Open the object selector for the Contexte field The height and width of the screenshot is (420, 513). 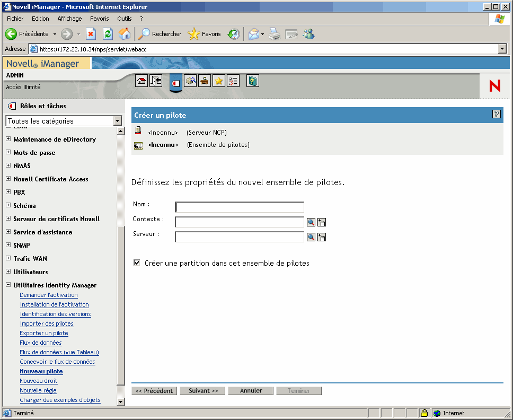coord(311,222)
